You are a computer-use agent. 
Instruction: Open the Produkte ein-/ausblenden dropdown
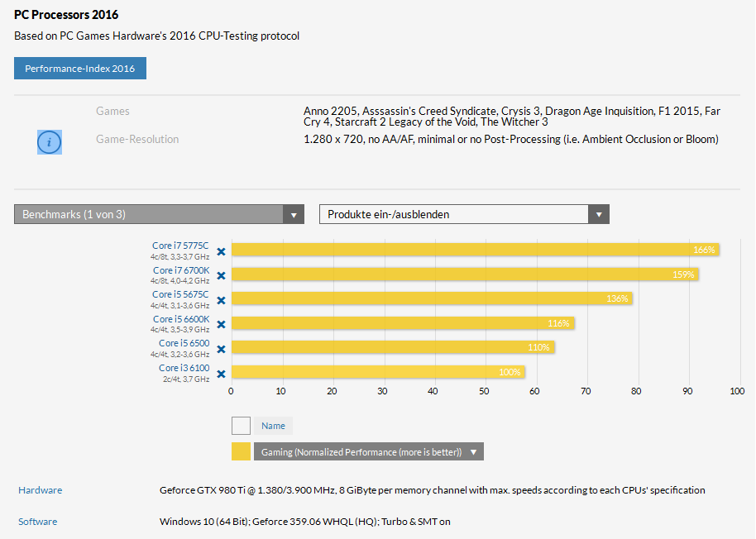pyautogui.click(x=464, y=214)
